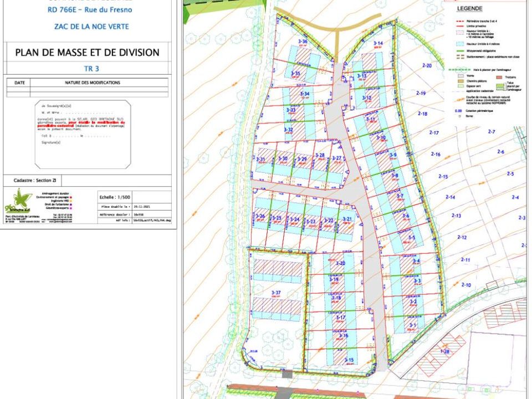Click the 'ZAC DE LA NOE VERTE' text
Image resolution: width=532 pixels, height=399 pixels.
click(x=91, y=27)
